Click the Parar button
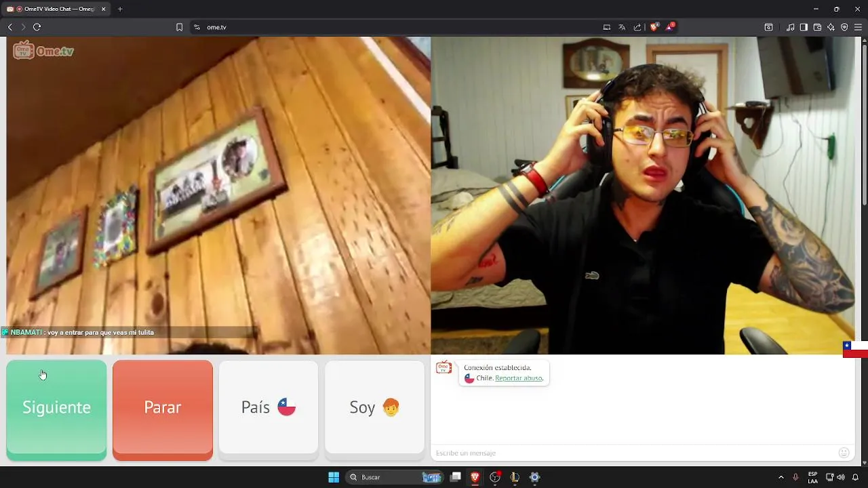Image resolution: width=868 pixels, height=488 pixels. pyautogui.click(x=163, y=410)
